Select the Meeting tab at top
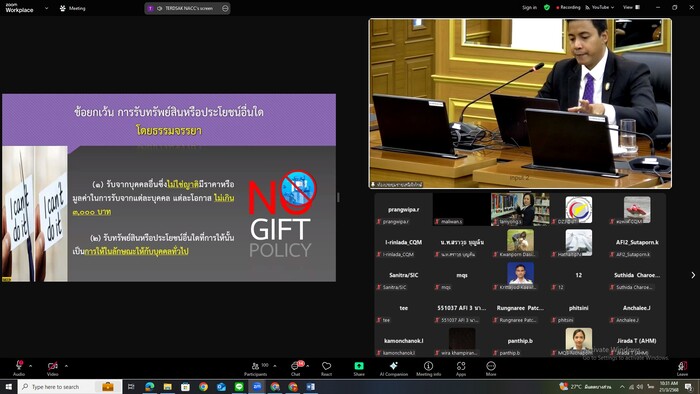This screenshot has width=700, height=394. coord(72,8)
